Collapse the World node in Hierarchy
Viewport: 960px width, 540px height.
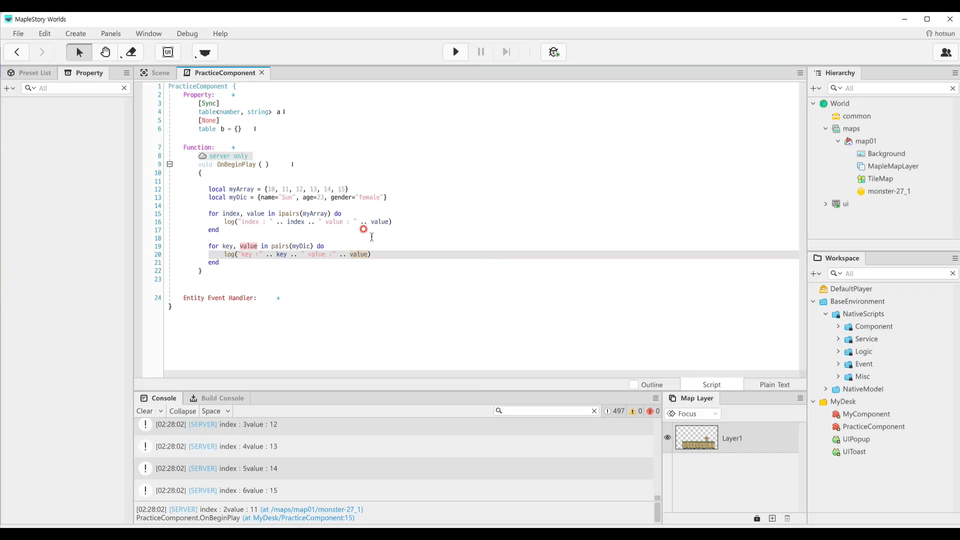(814, 103)
